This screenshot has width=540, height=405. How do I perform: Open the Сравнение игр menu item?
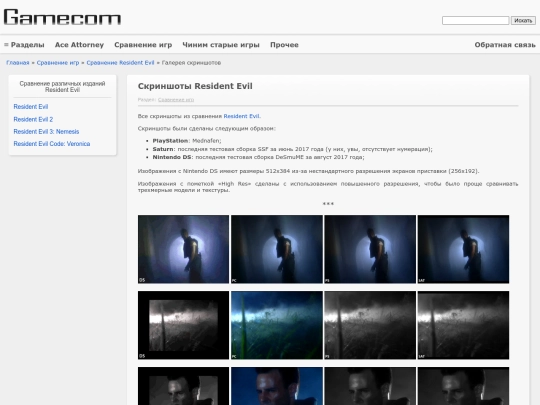[x=143, y=45]
